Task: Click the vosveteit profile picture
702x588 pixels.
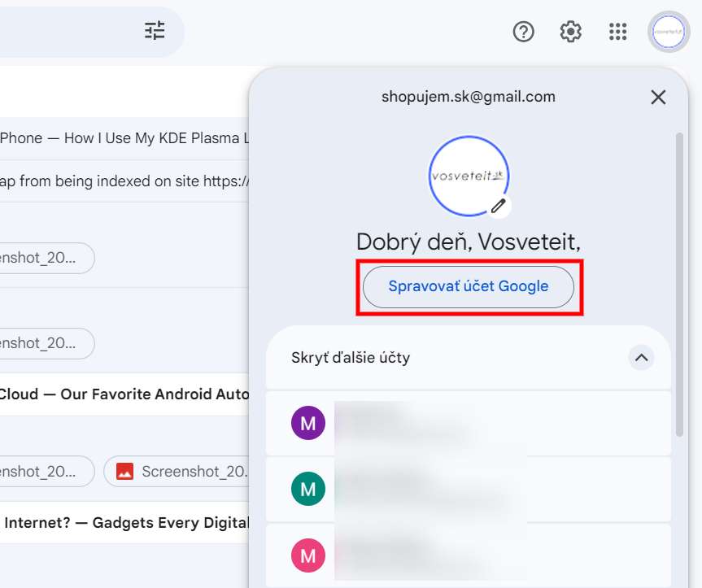Action: coord(469,176)
